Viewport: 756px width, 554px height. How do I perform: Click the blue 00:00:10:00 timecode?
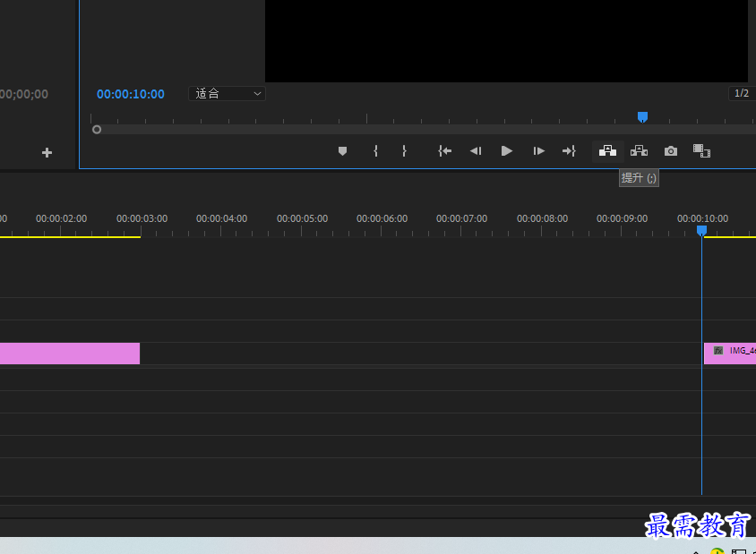point(131,94)
